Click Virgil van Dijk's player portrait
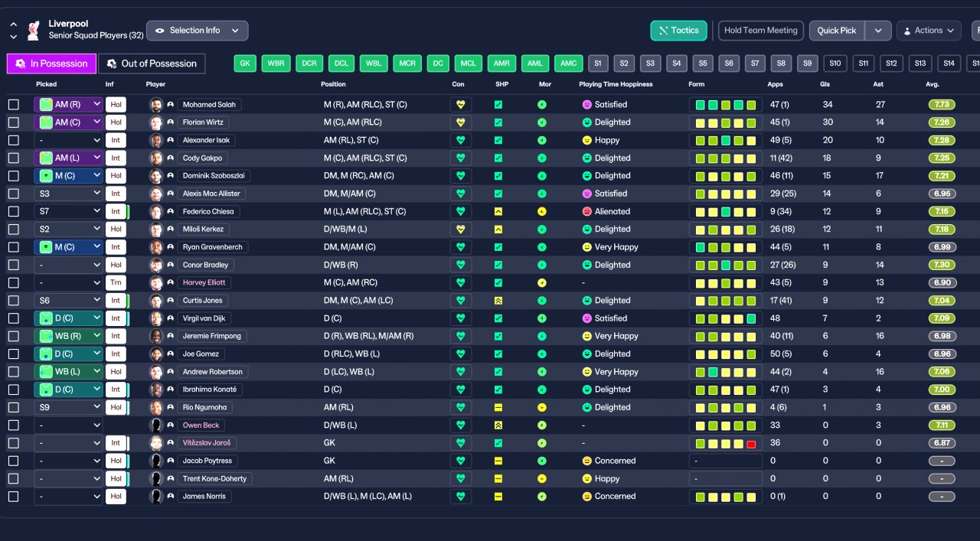Image resolution: width=980 pixels, height=541 pixels. 156,318
